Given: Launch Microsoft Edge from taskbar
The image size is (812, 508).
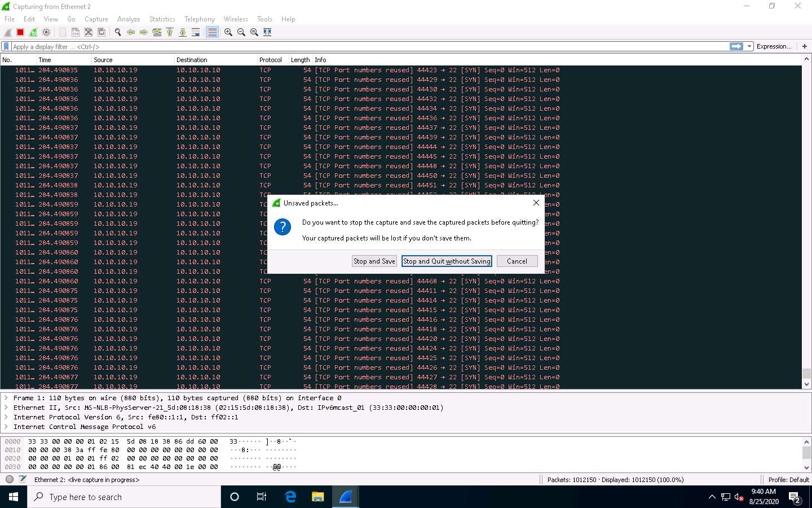Looking at the screenshot, I should (290, 497).
